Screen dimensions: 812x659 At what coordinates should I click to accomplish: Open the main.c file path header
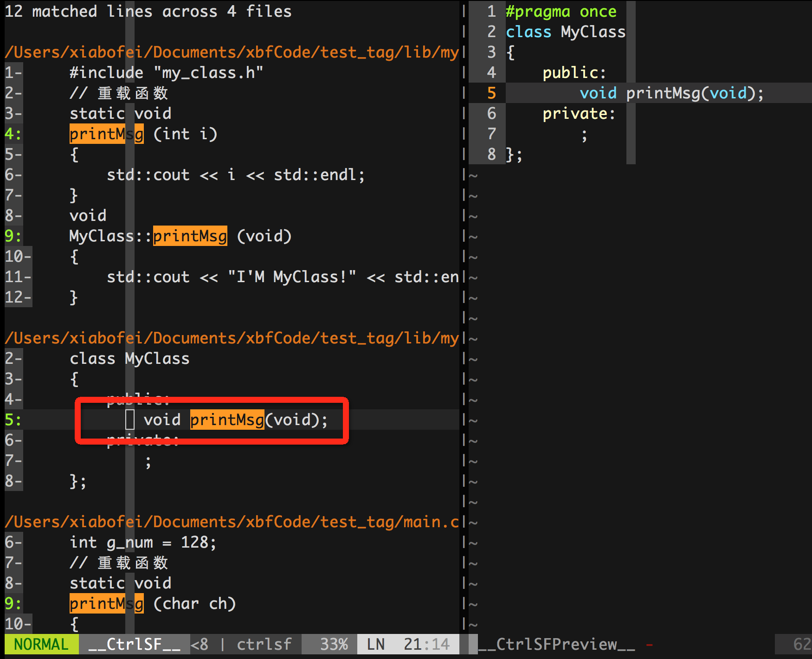click(232, 522)
